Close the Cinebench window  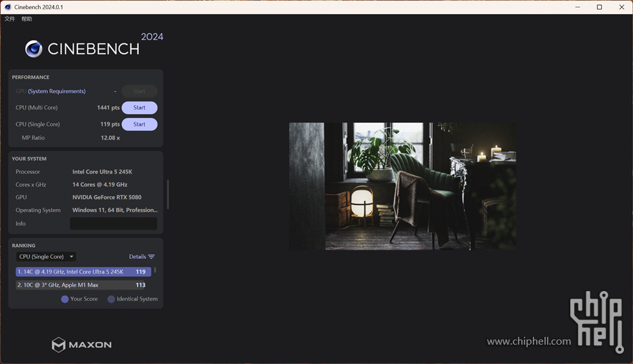621,7
